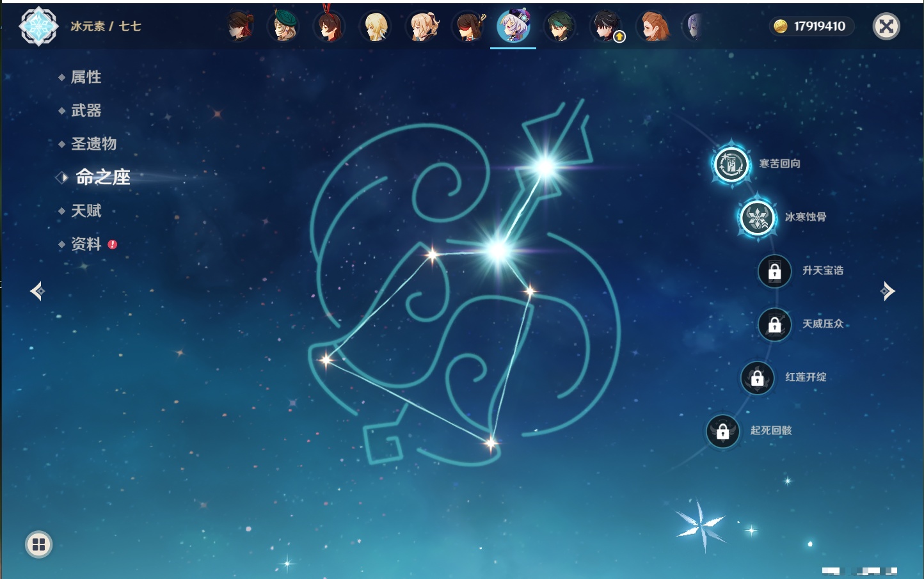Select the locked 起死回骸 constellation node
Viewport: 924px width, 579px height.
click(722, 431)
